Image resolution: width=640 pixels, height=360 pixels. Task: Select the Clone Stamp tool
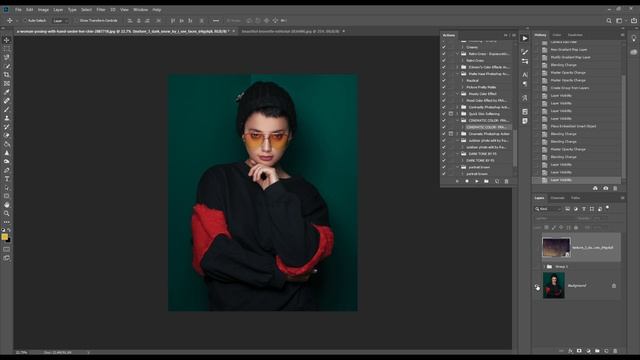coord(7,118)
